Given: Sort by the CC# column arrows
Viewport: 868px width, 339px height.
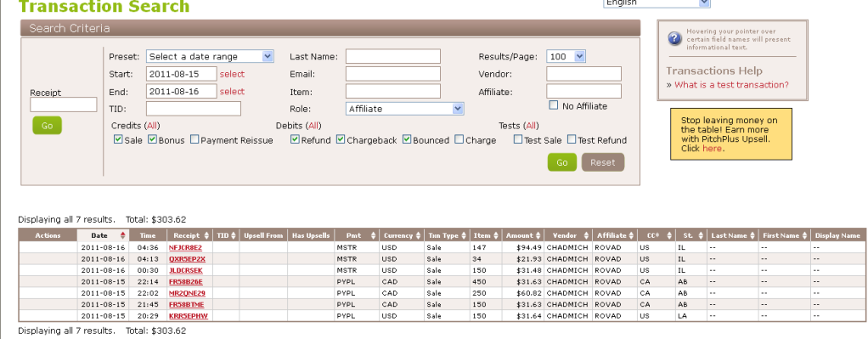Looking at the screenshot, I should click(x=668, y=235).
